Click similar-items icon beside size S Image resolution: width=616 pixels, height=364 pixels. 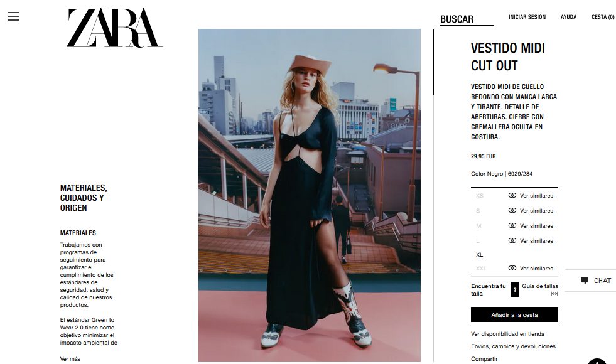(x=512, y=210)
